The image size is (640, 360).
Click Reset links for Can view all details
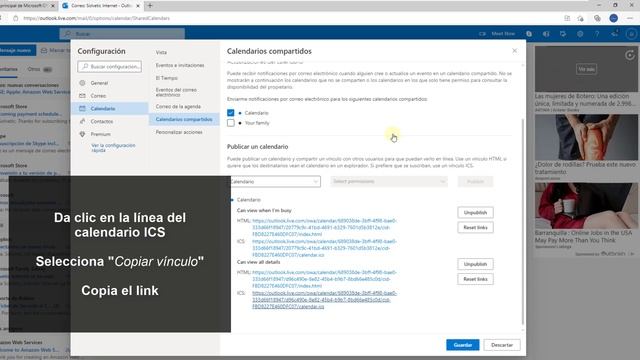coord(475,279)
